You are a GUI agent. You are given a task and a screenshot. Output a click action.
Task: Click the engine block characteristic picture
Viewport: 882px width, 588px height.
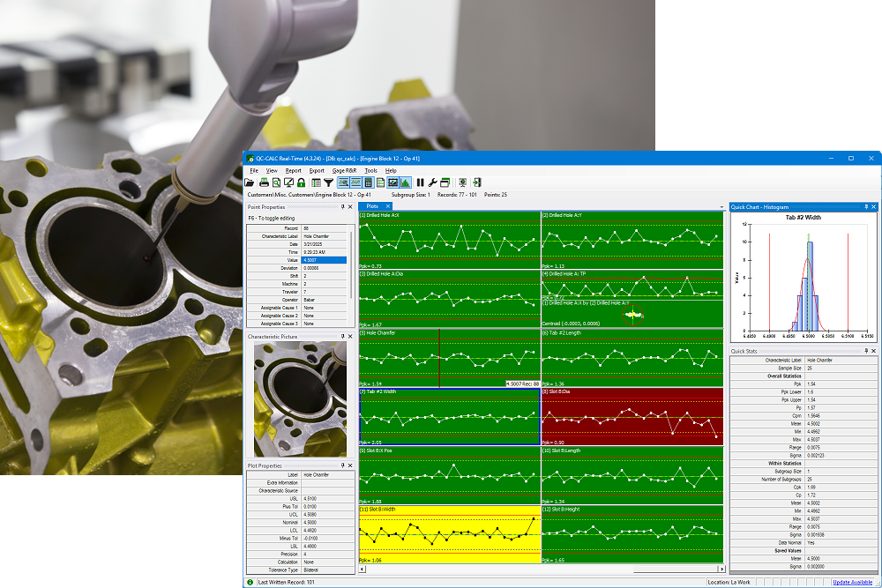tap(301, 398)
